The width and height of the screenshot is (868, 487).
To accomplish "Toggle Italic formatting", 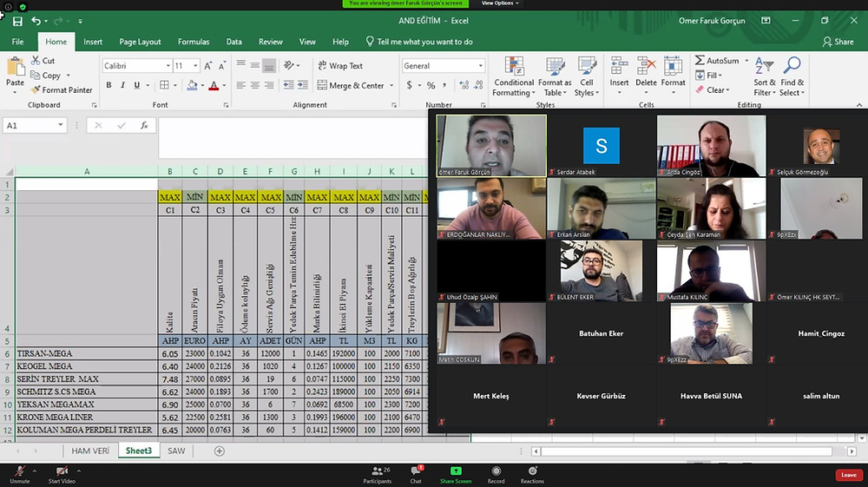I will pyautogui.click(x=122, y=85).
